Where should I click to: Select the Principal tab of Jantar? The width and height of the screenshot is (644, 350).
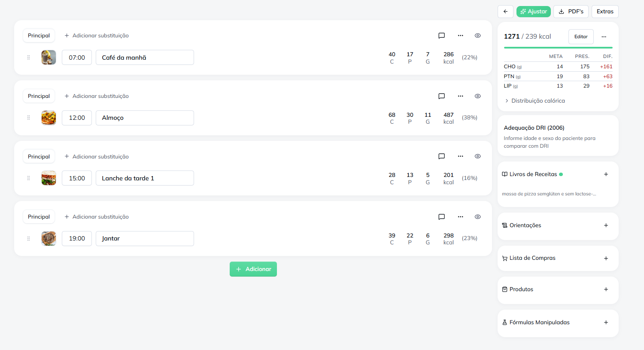[39, 217]
